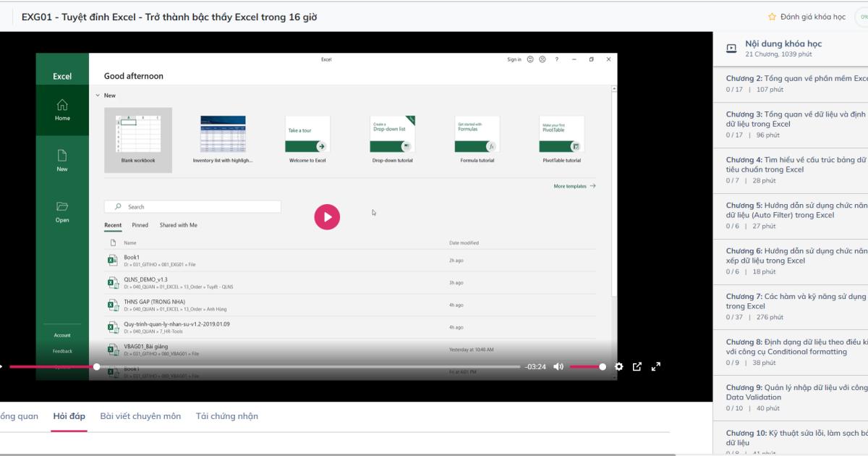This screenshot has width=868, height=456.
Task: Switch to the Hỏi đáp tab
Action: click(69, 416)
